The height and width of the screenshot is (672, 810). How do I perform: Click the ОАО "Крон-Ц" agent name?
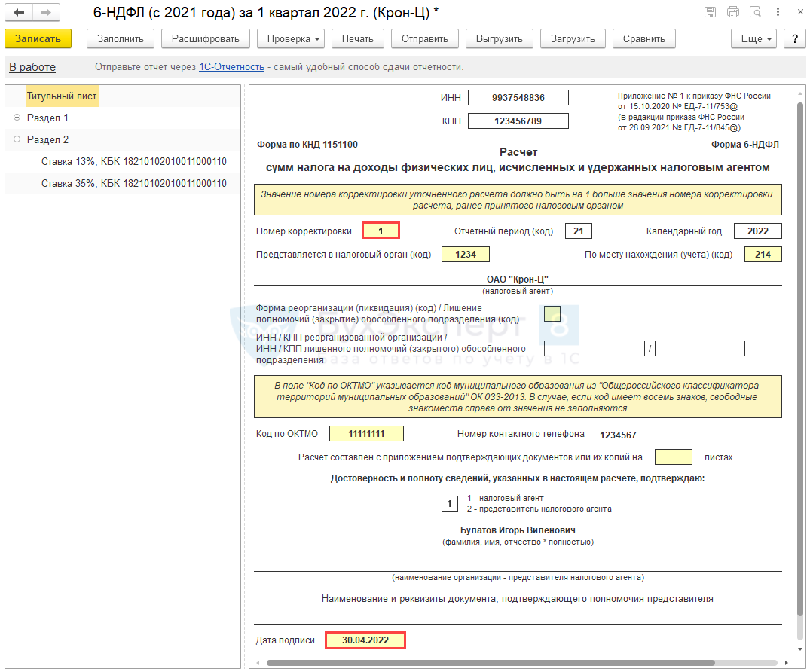point(518,279)
